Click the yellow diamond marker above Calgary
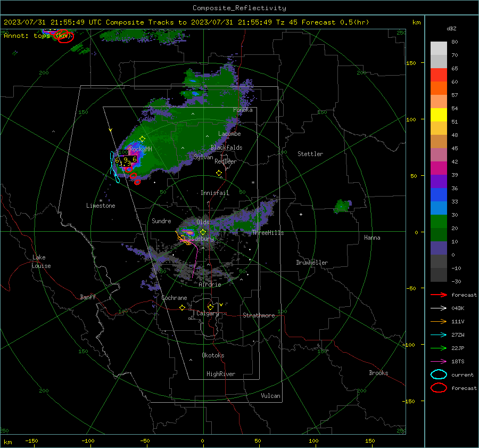The image size is (479, 448). (x=210, y=307)
